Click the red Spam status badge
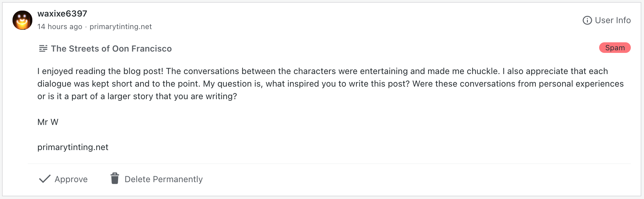644x199 pixels. (x=615, y=48)
